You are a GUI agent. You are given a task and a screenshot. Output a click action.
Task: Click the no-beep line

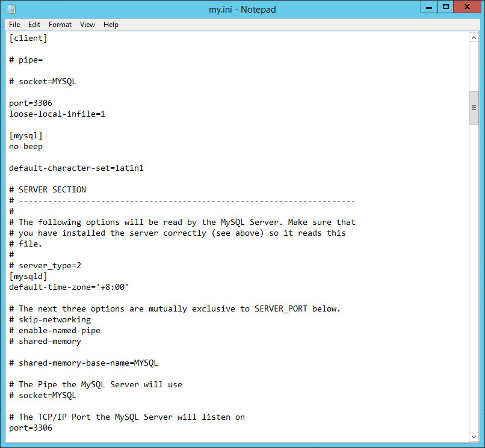pos(26,147)
